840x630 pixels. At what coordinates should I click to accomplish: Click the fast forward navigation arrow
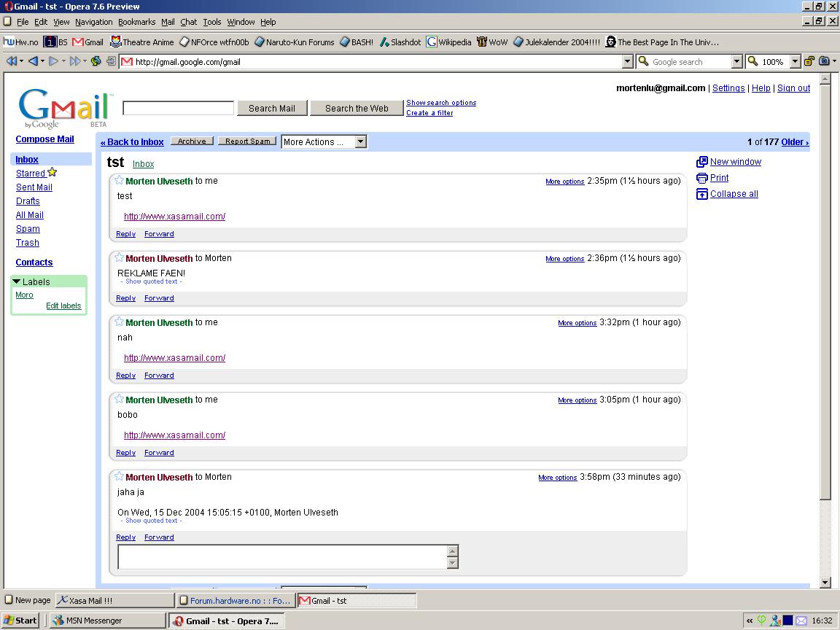click(x=75, y=61)
